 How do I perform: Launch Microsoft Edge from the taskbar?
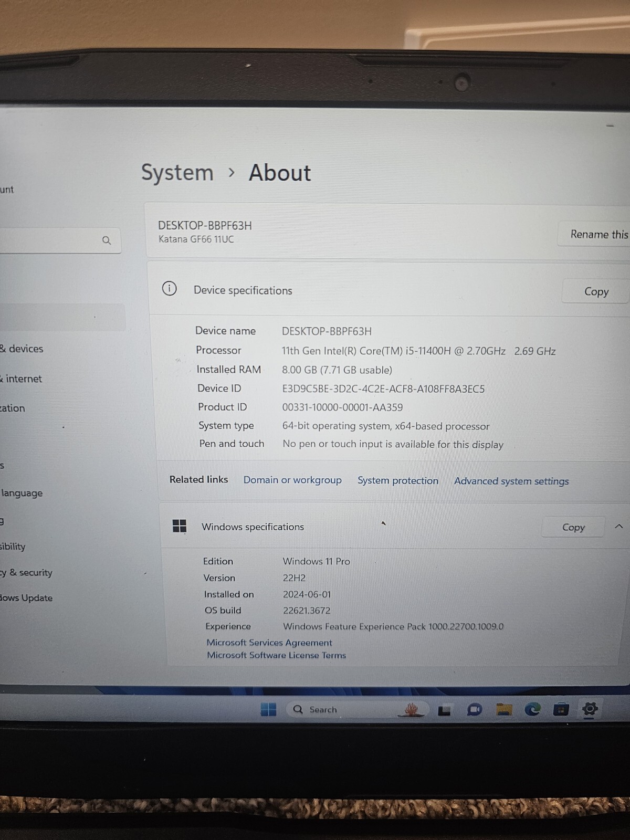coord(532,710)
